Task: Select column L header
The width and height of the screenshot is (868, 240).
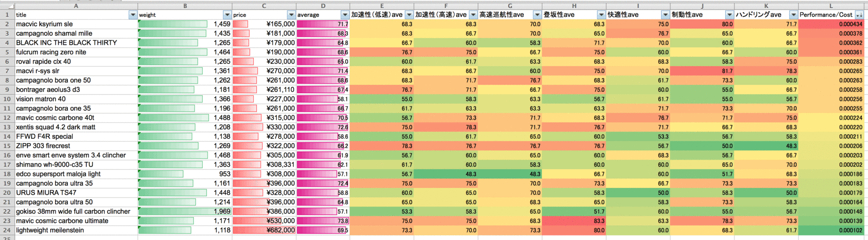Action: pos(831,6)
